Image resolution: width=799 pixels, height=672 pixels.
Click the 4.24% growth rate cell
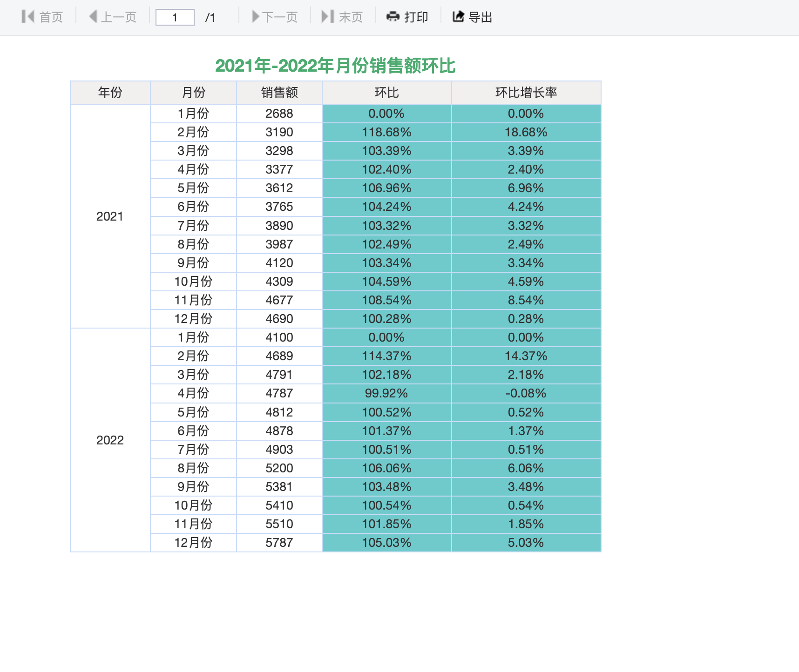point(526,207)
